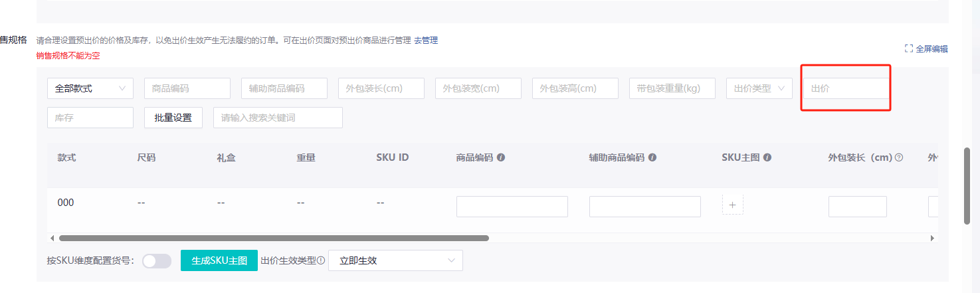The width and height of the screenshot is (980, 293).
Task: Click the 库存 batch input field
Action: tap(90, 118)
